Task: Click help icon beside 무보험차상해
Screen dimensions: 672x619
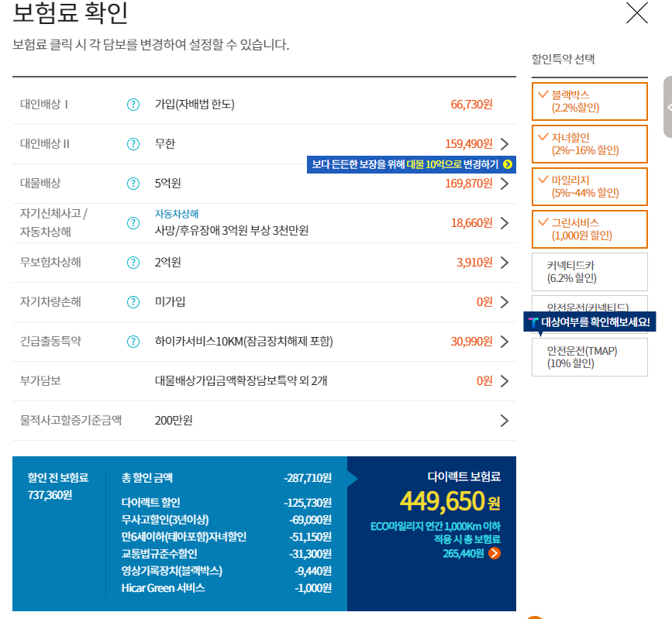Action: [x=133, y=263]
